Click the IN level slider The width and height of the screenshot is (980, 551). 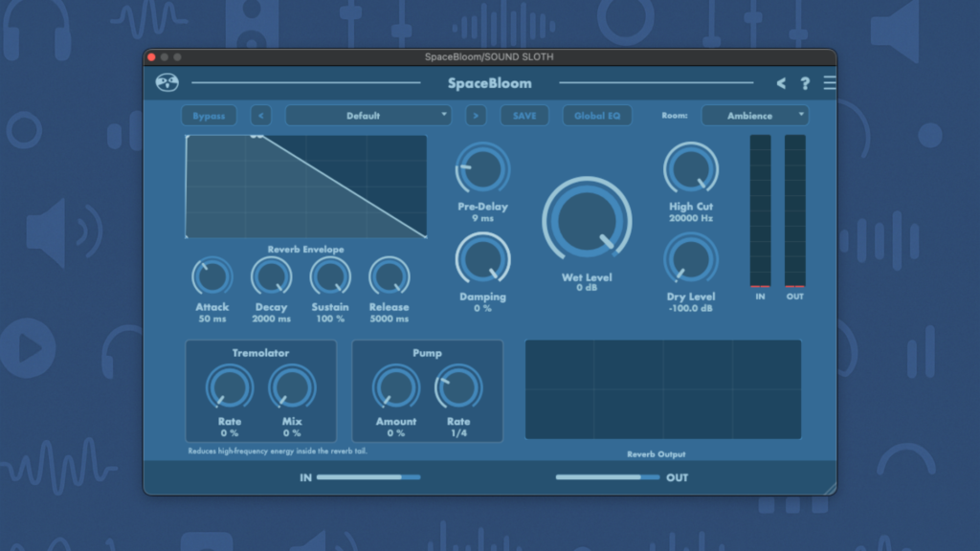pos(368,476)
